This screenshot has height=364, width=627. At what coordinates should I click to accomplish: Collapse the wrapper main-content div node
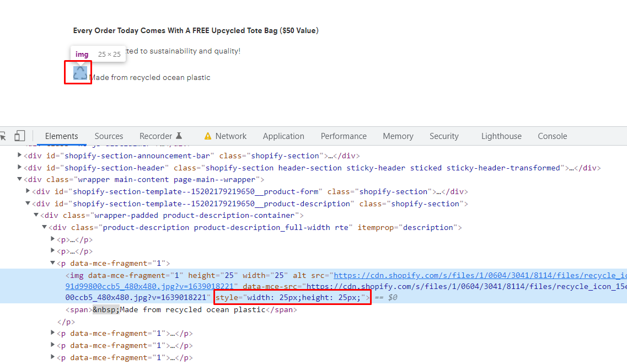point(20,180)
